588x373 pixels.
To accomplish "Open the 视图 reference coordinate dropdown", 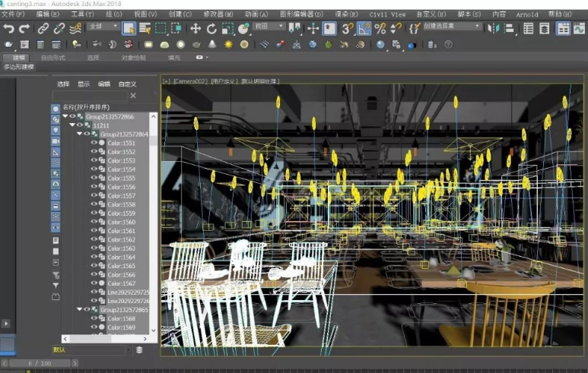I will pyautogui.click(x=269, y=27).
